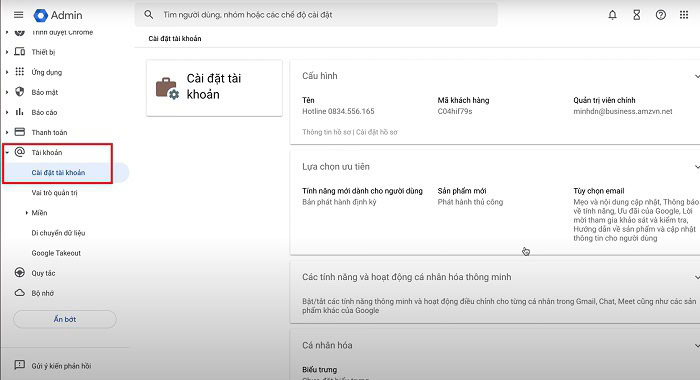Open the main hamburger menu
Screen dimensions: 700x380
(18, 15)
